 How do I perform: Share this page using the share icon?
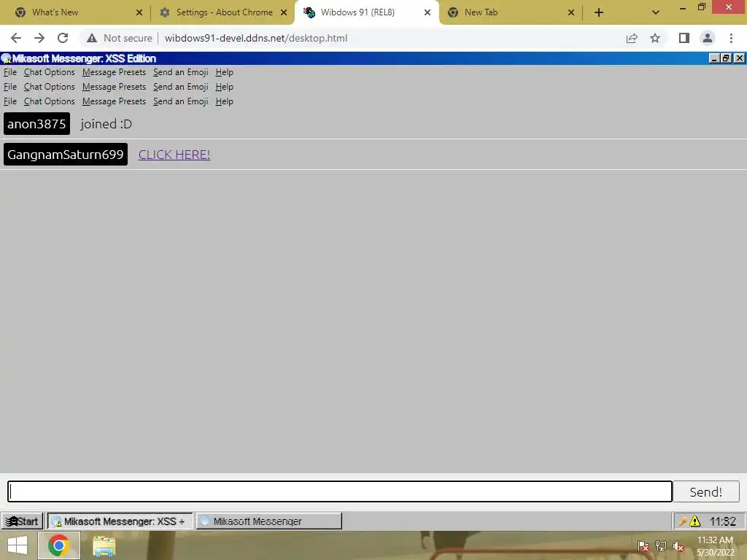pyautogui.click(x=632, y=38)
